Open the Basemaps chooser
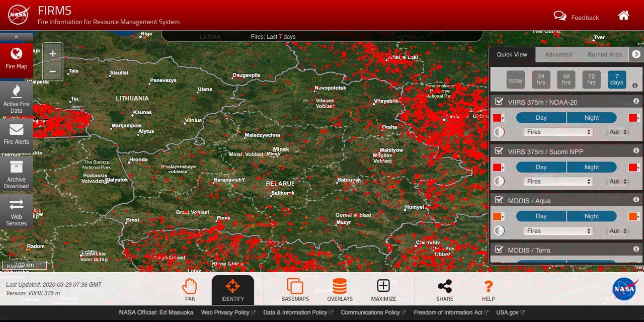Viewport: 644px width, 322px height. click(x=295, y=290)
